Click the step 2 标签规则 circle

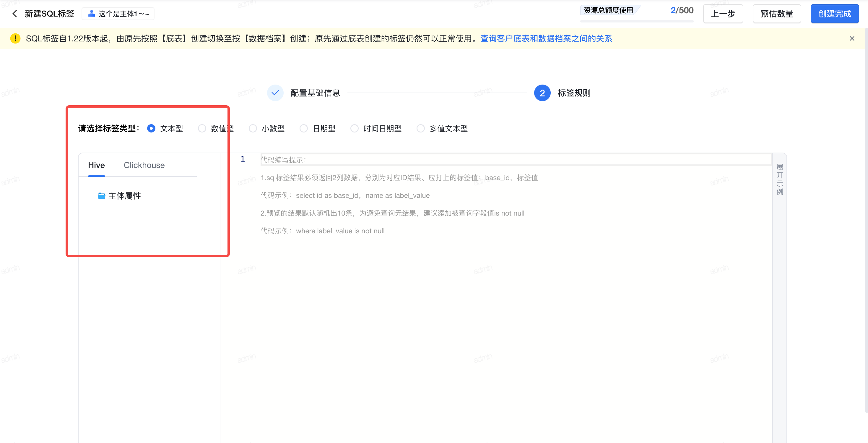click(x=542, y=93)
